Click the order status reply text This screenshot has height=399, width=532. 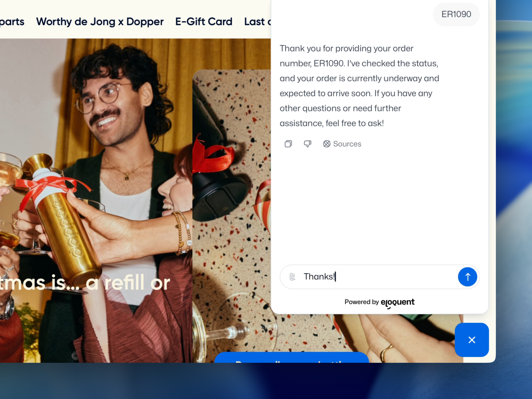click(359, 86)
